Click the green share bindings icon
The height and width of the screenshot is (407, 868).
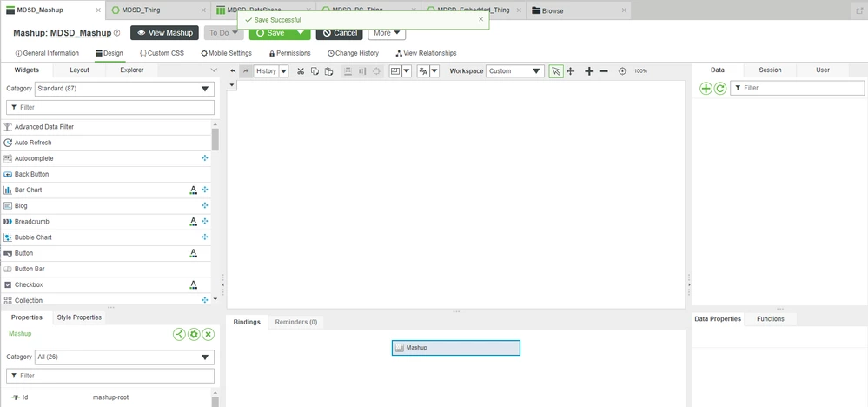[x=179, y=334]
